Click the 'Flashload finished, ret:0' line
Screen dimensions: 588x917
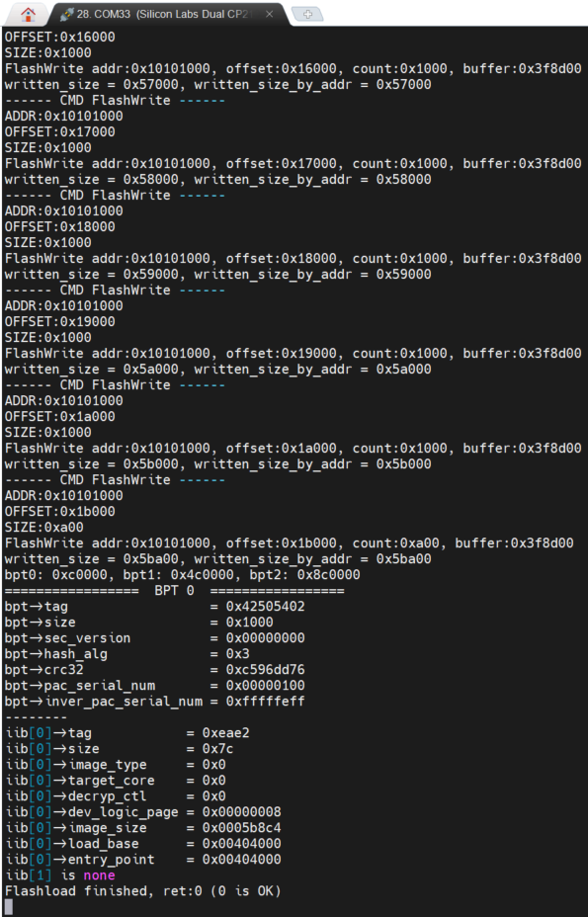(x=142, y=890)
